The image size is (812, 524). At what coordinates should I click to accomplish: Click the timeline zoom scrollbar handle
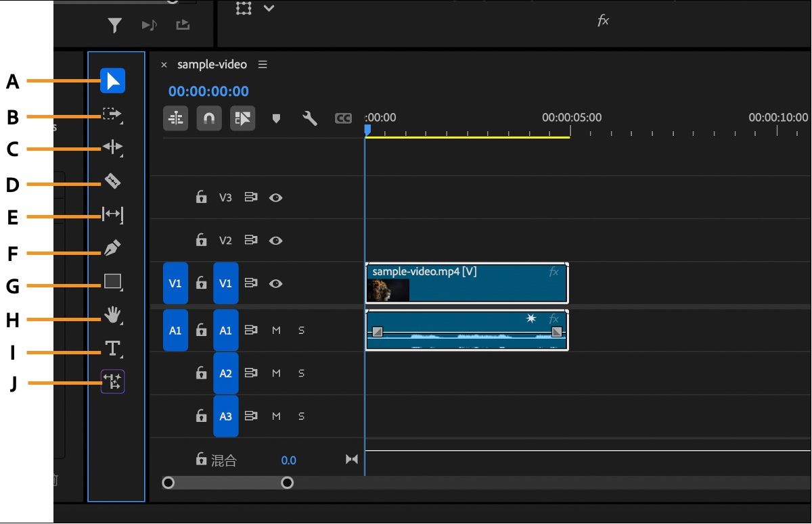tap(287, 483)
